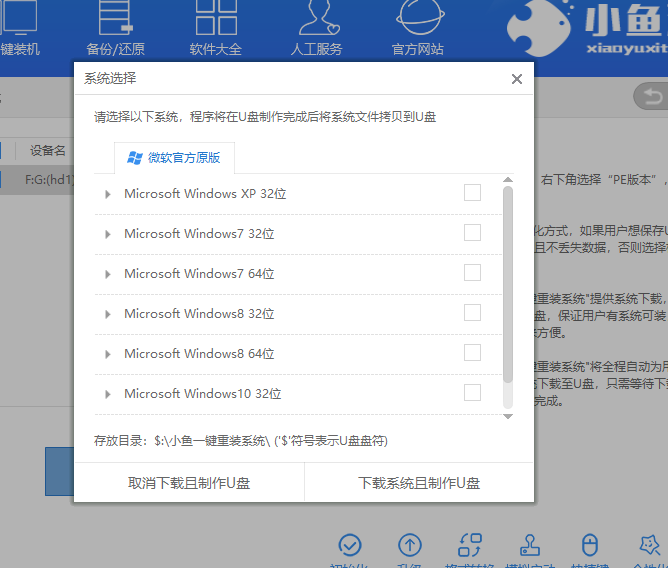Close the 系统选择 dialog
The width and height of the screenshot is (668, 568).
[517, 79]
